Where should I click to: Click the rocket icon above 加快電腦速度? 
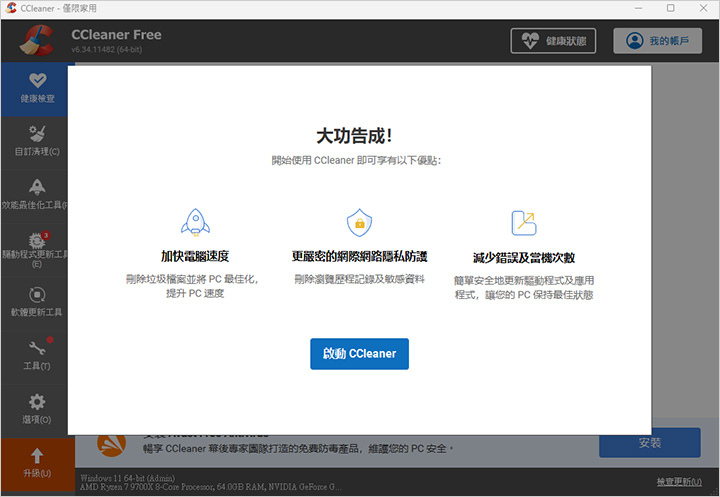(x=195, y=223)
